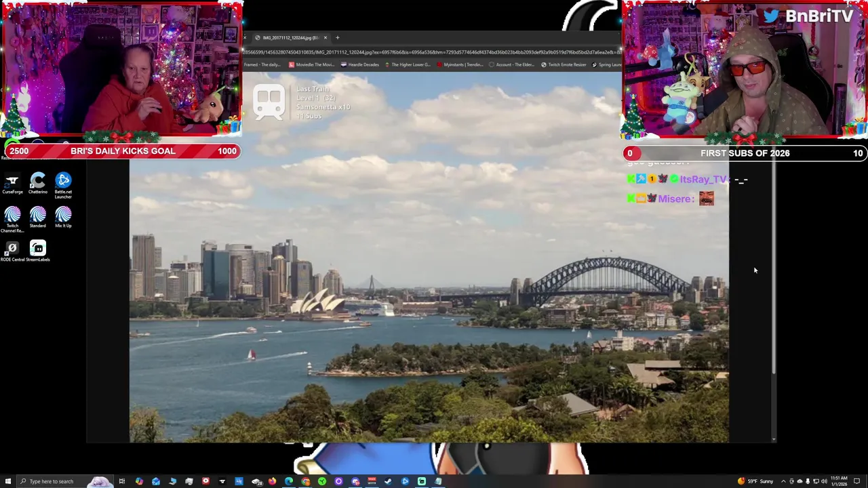Open the red camera taskbar icon

pyautogui.click(x=205, y=481)
